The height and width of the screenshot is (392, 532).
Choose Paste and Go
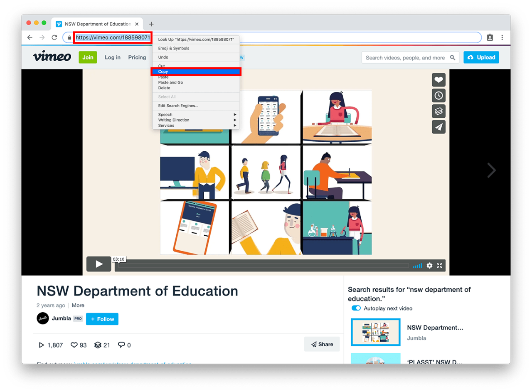[196, 82]
